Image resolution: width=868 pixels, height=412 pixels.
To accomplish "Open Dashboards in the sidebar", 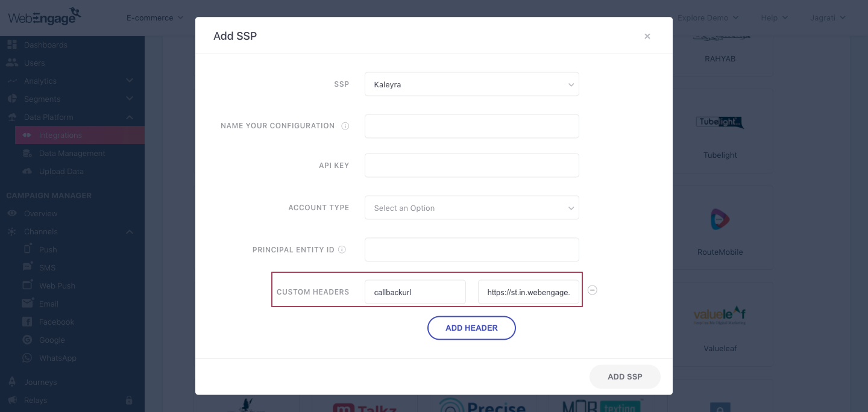I will (x=46, y=45).
